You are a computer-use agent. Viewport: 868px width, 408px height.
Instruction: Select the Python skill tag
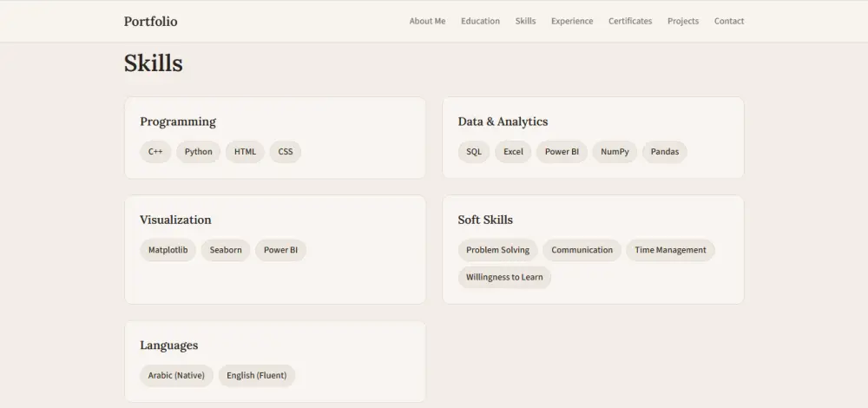click(199, 152)
